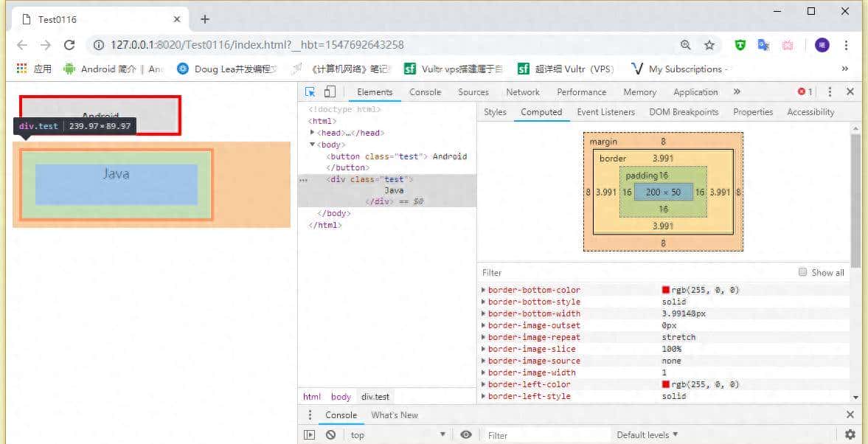This screenshot has height=444, width=868.
Task: Open DevTools customize menu (three dots)
Action: [830, 92]
